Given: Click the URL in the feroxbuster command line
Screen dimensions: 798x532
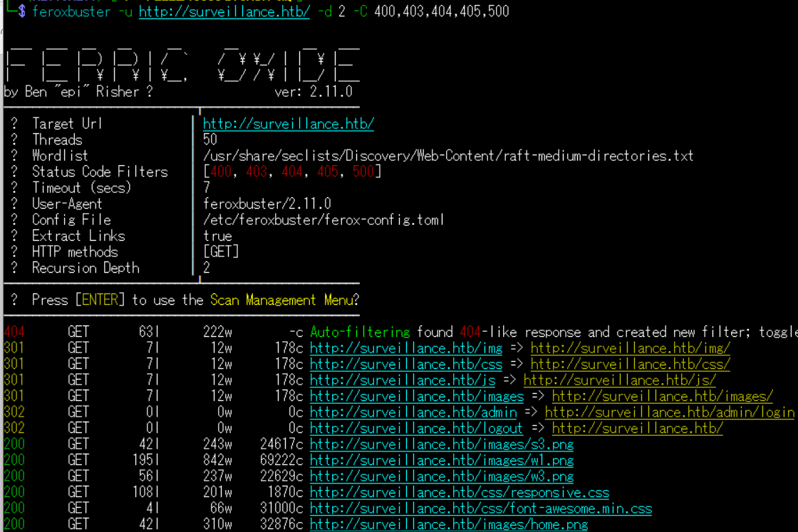Looking at the screenshot, I should (x=224, y=11).
